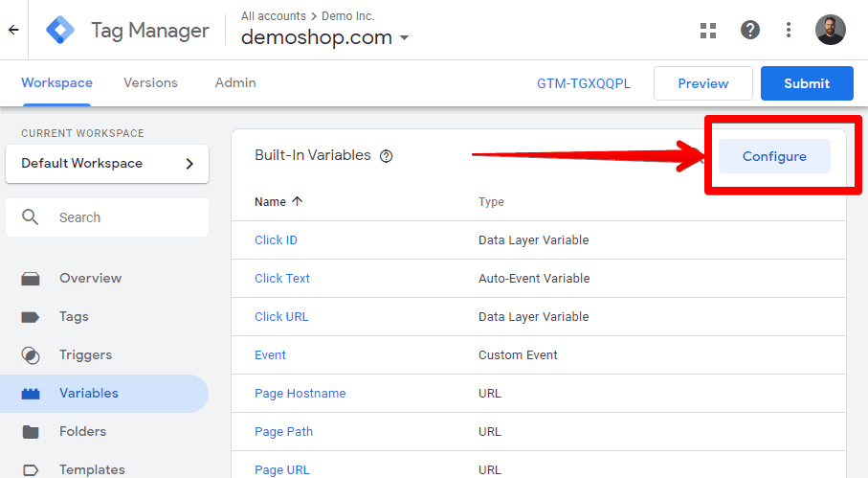Click the Variables sidebar icon
Viewport: 868px width, 478px height.
coord(31,394)
